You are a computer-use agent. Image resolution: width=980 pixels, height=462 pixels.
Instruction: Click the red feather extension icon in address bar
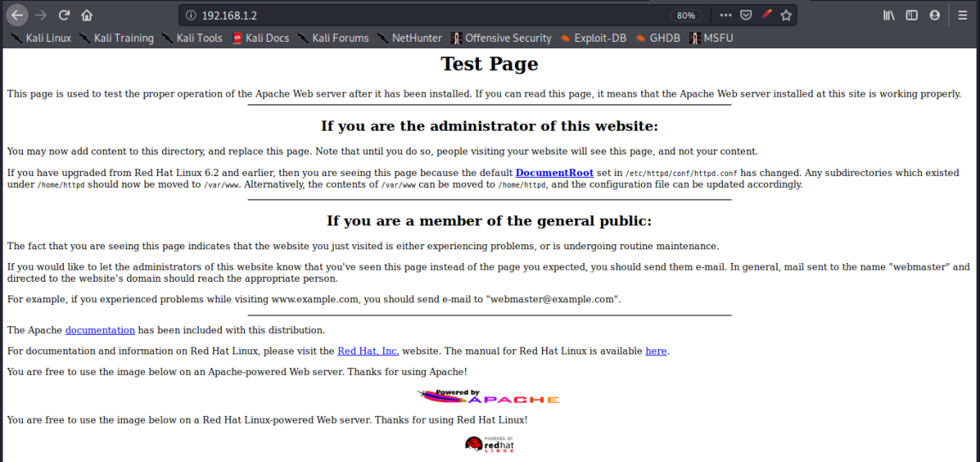(x=767, y=15)
